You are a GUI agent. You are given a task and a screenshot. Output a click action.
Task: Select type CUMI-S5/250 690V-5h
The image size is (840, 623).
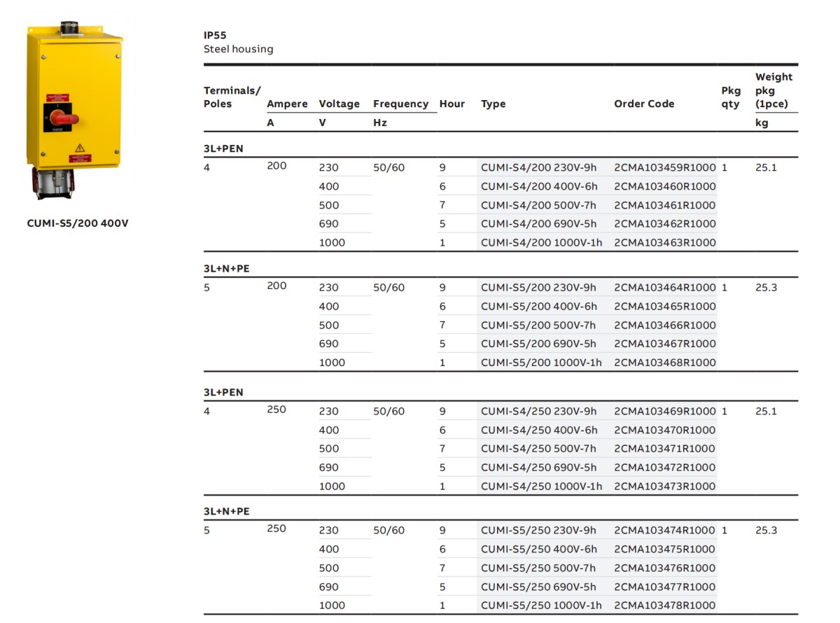click(539, 587)
